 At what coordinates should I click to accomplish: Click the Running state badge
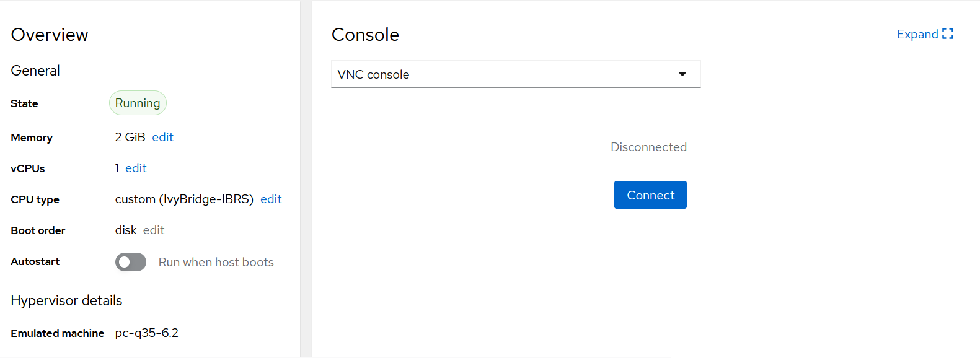(x=138, y=103)
